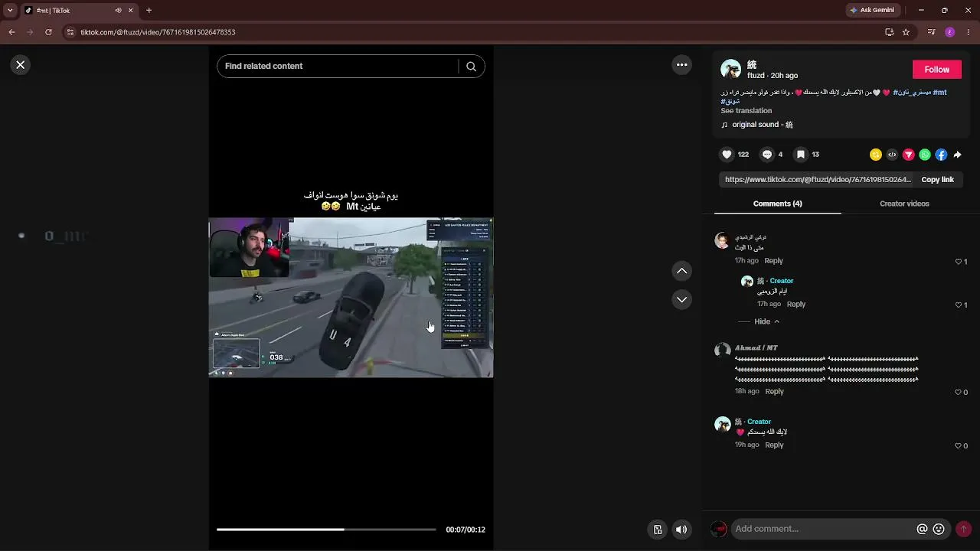Open Ahmad / MT's profile avatar
This screenshot has height=551, width=980.
722,350
